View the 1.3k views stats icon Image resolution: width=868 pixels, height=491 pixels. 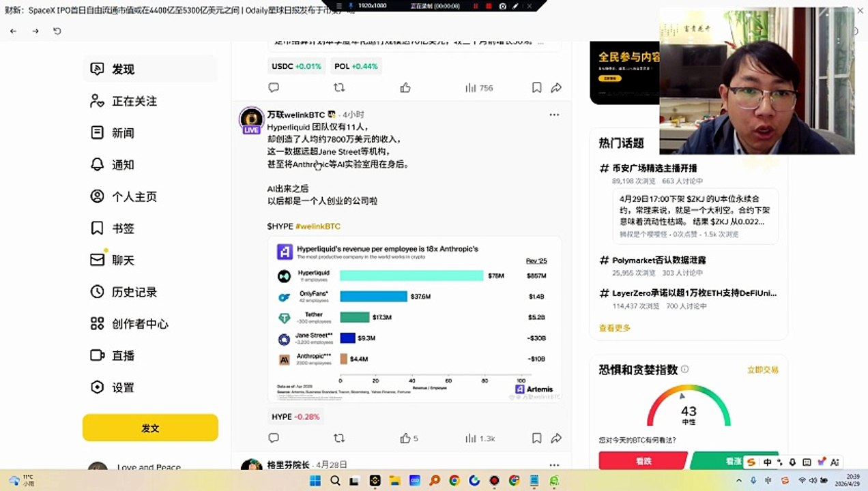471,438
